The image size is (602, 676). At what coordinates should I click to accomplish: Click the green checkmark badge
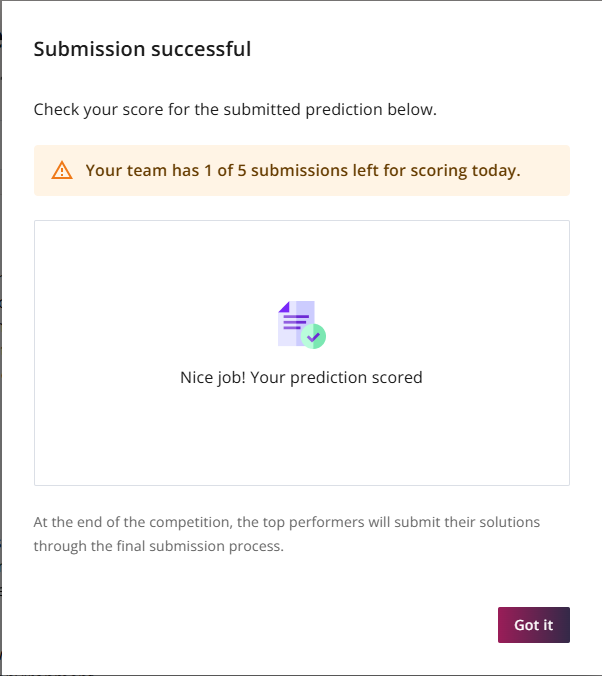point(314,337)
